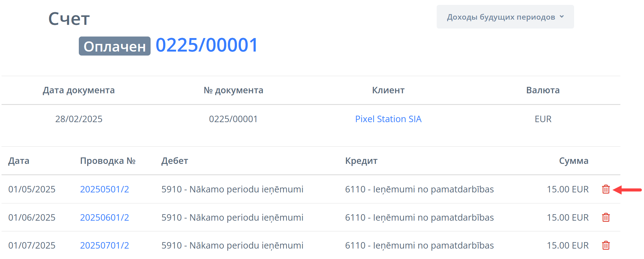This screenshot has width=644, height=259.
Task: Click the Дебет column header
Action: [x=174, y=161]
